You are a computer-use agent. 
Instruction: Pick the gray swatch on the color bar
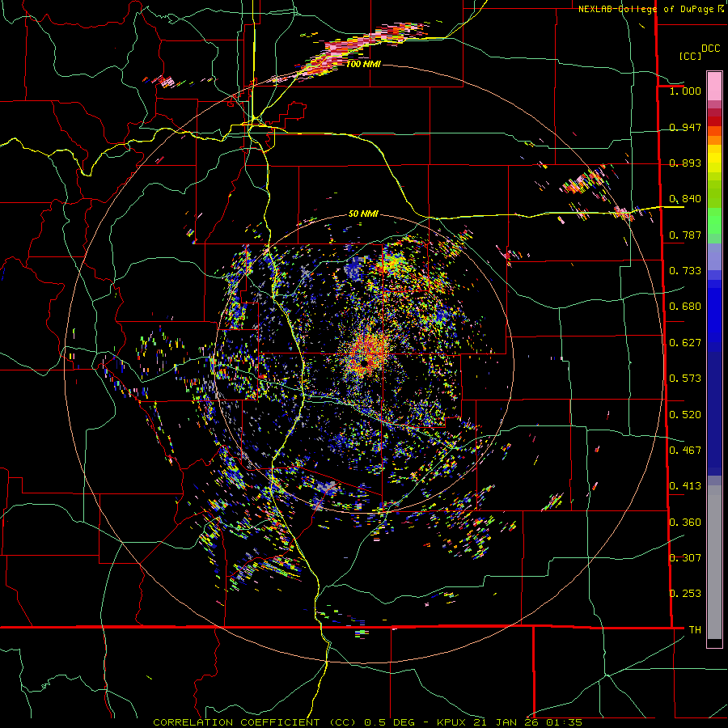(714, 562)
